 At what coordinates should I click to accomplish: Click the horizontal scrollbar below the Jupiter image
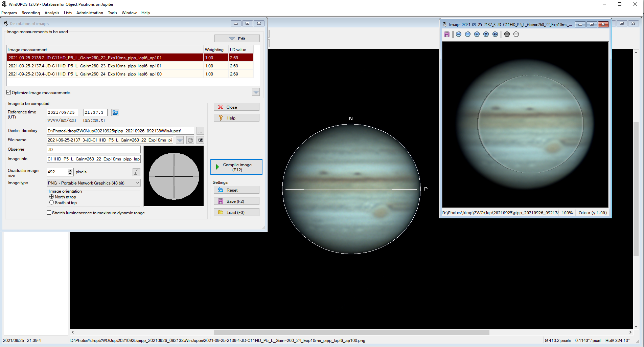351,332
